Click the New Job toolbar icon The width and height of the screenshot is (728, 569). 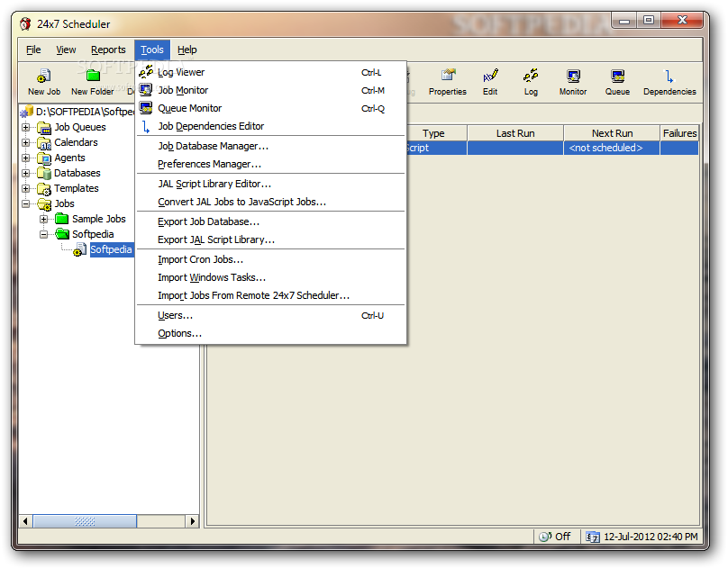tap(43, 76)
